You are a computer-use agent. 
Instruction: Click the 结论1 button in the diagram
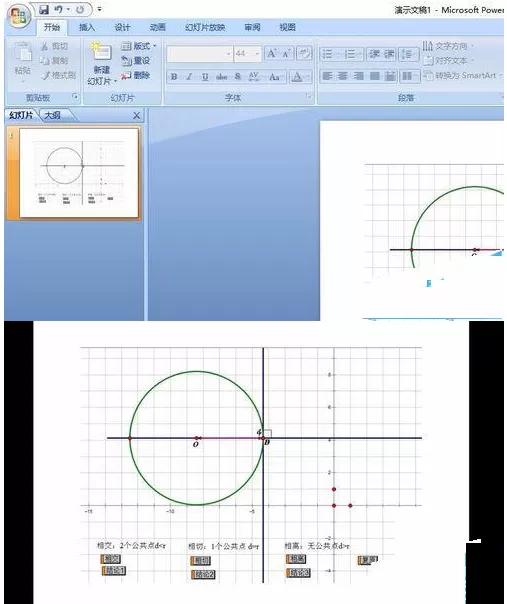114,570
